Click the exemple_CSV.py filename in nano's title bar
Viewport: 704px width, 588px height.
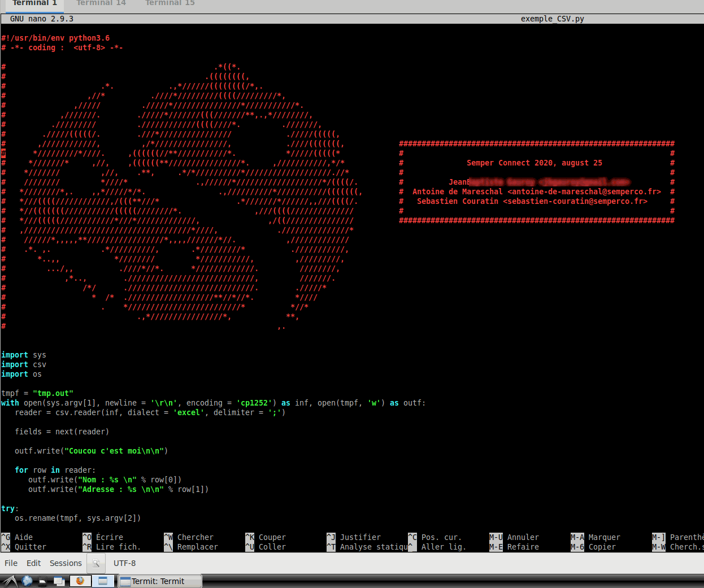(x=552, y=19)
